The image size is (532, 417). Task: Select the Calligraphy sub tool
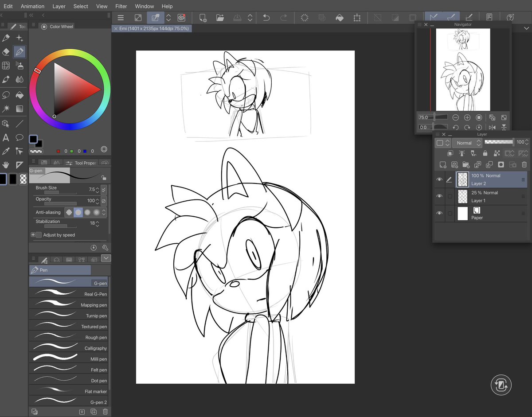(68, 347)
